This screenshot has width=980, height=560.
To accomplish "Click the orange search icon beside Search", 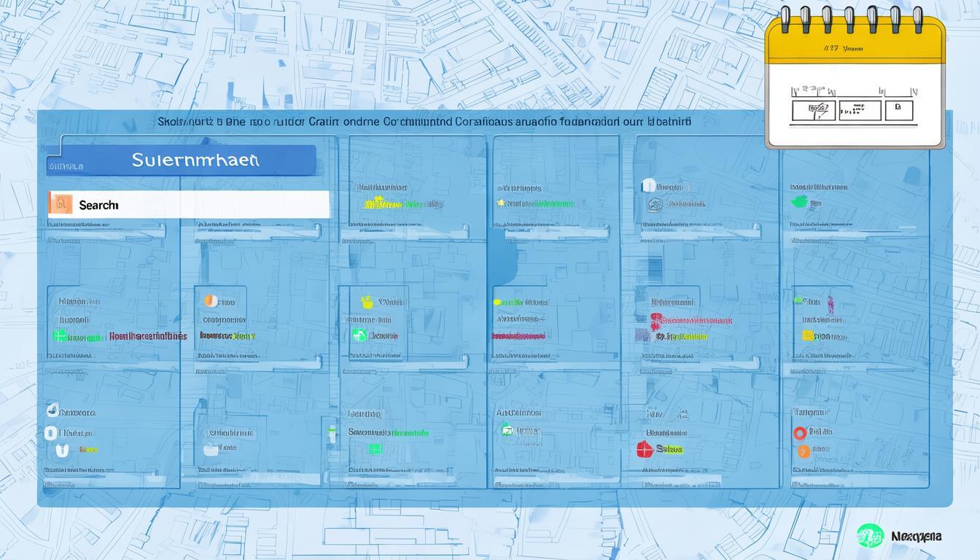I will click(x=61, y=204).
